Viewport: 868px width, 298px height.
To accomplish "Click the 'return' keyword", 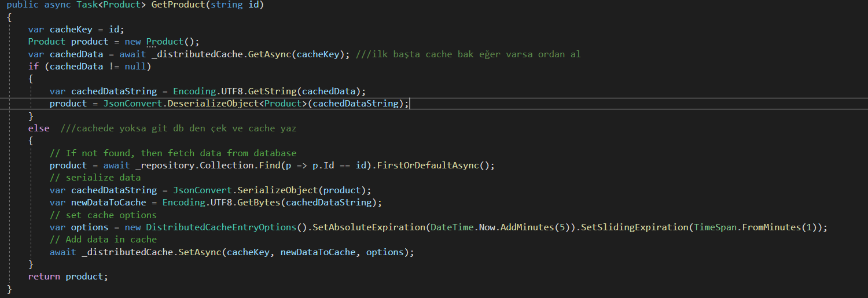I will pyautogui.click(x=44, y=277).
